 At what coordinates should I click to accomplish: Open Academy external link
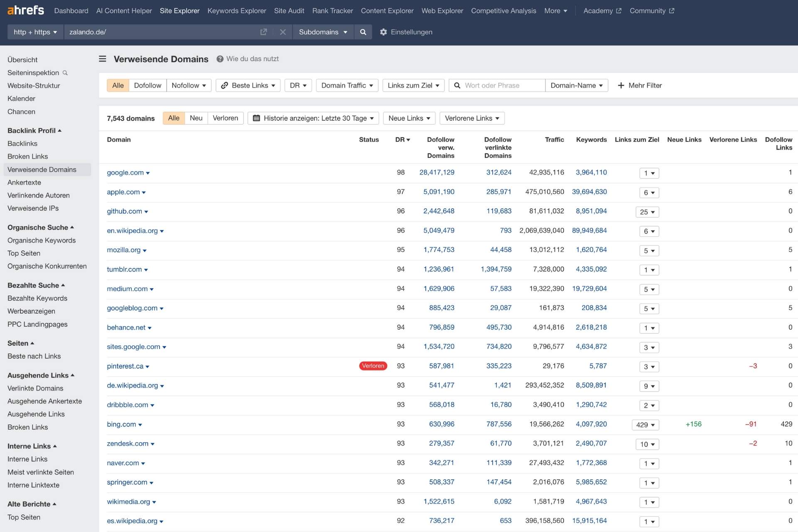[x=602, y=11]
